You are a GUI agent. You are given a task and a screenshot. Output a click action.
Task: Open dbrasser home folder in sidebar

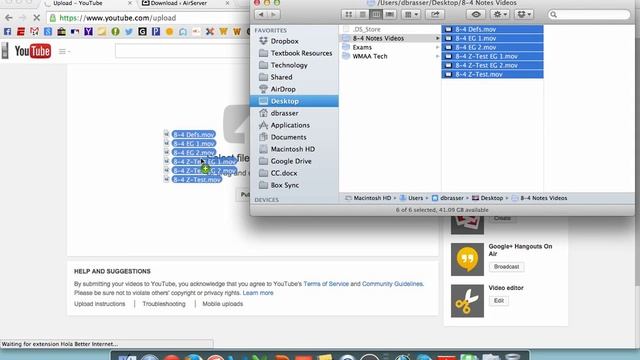[x=284, y=113]
